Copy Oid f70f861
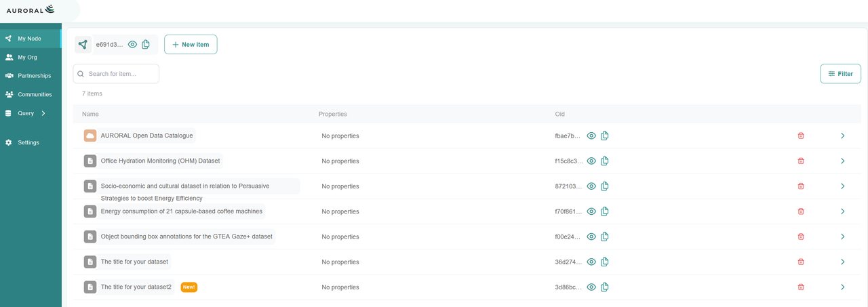This screenshot has width=868, height=307. [x=604, y=211]
